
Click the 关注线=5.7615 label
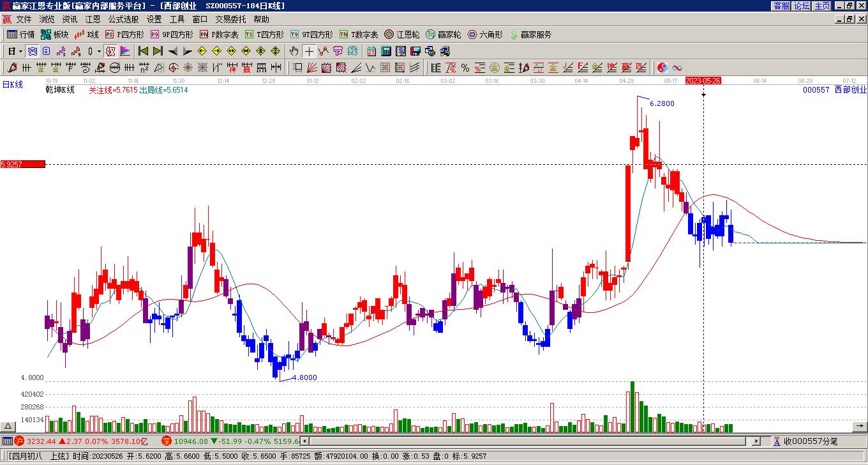113,90
